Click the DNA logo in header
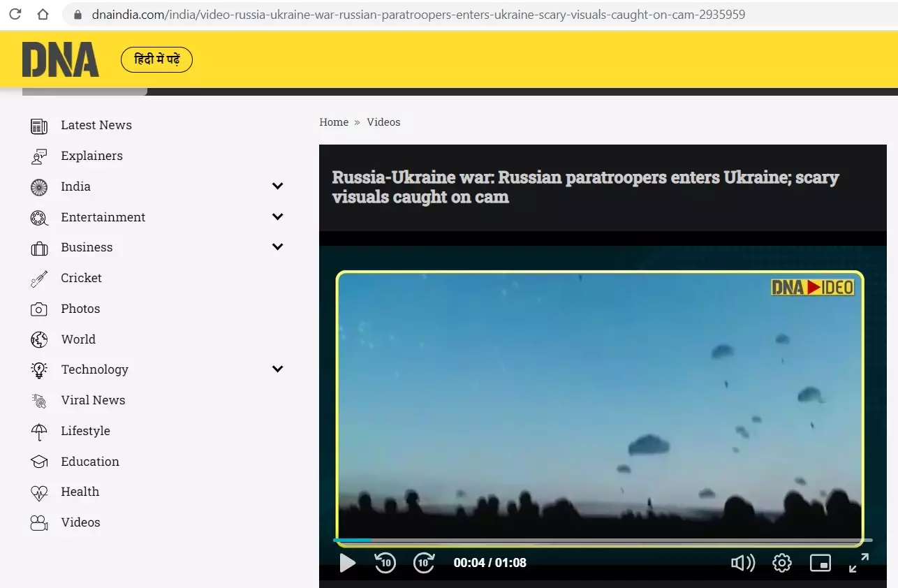898x588 pixels. [x=61, y=59]
